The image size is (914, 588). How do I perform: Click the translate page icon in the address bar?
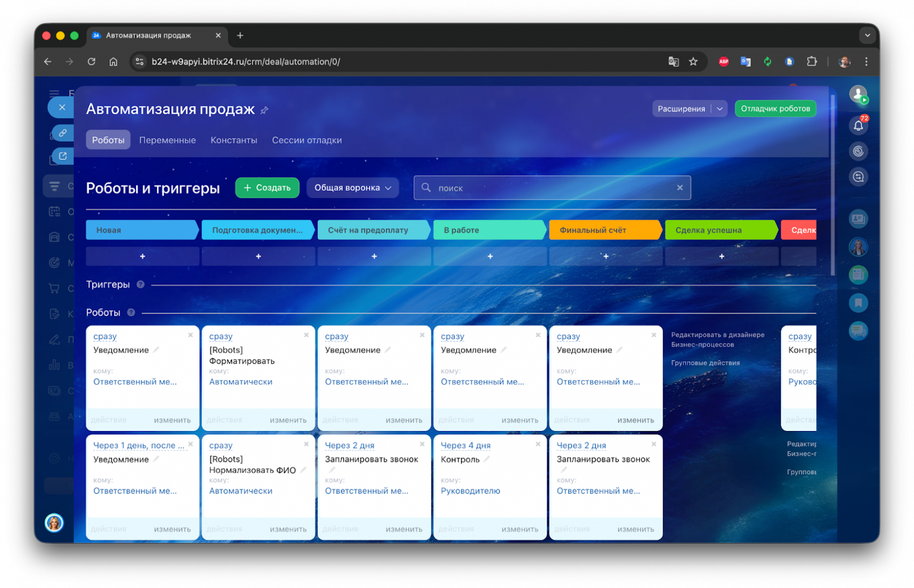click(674, 61)
